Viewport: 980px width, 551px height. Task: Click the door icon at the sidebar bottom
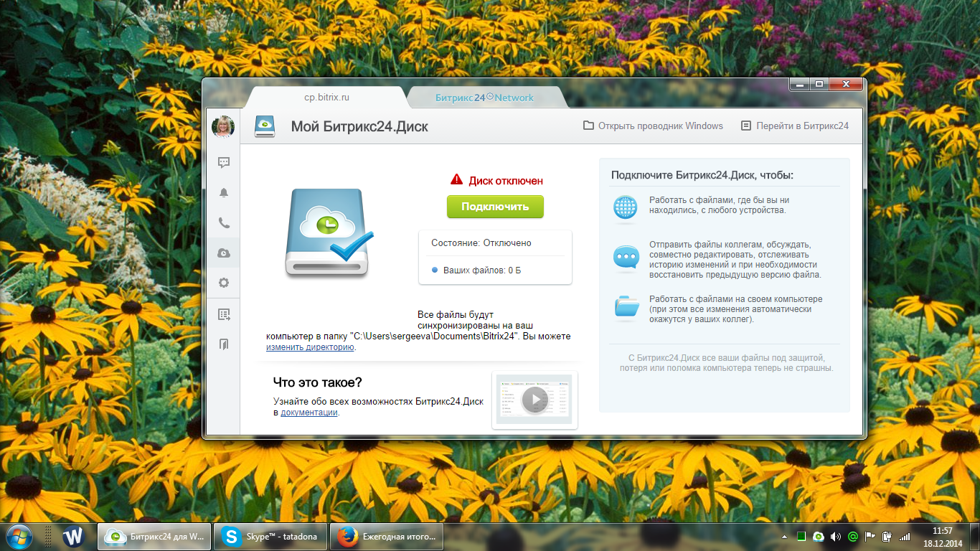click(x=224, y=344)
